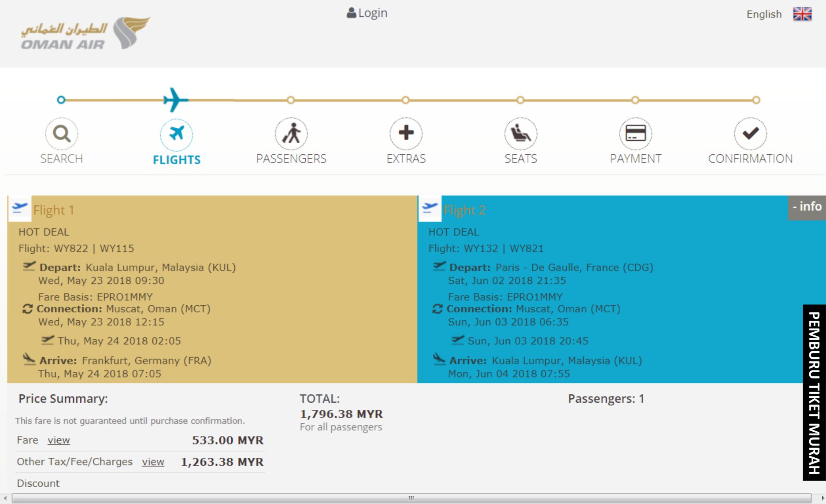View the Fare breakdown link
Screen dimensions: 826x504
tap(59, 440)
